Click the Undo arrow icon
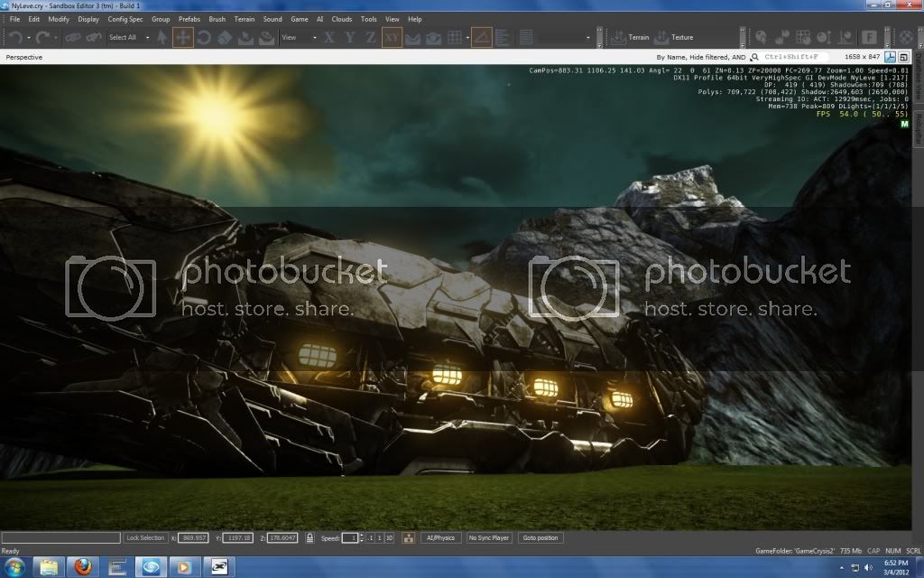This screenshot has width=924, height=578. [15, 38]
